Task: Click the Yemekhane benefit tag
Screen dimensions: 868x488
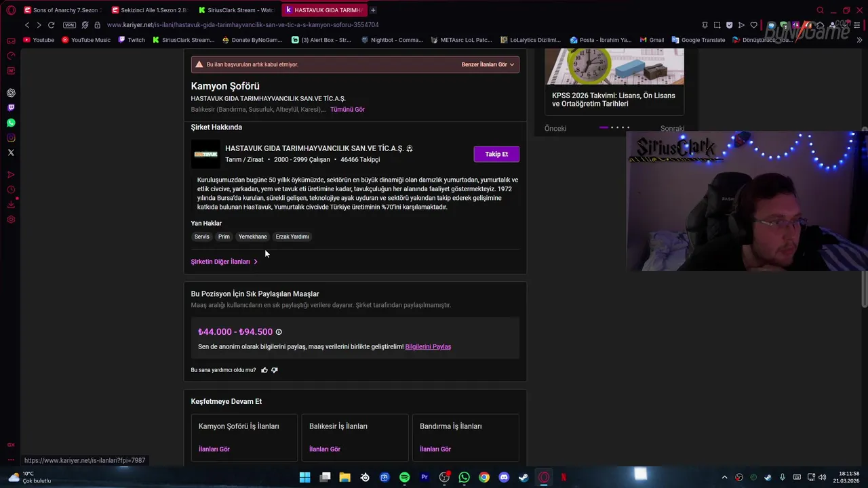Action: click(x=252, y=237)
